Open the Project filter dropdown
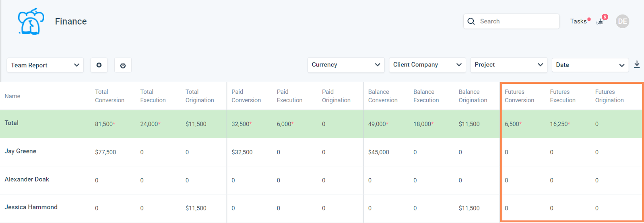Viewport: 644px width, 223px height. coord(509,65)
